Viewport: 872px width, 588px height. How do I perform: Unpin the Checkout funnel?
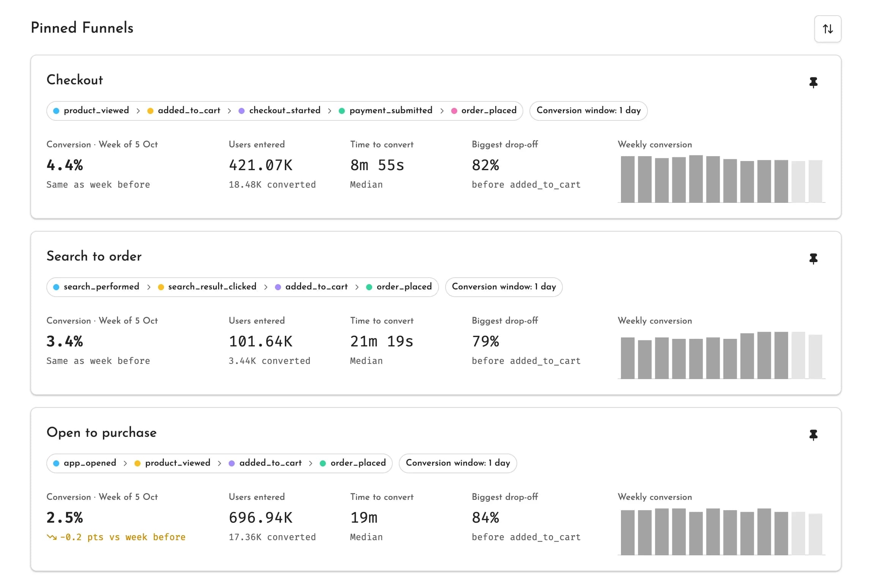(x=813, y=82)
